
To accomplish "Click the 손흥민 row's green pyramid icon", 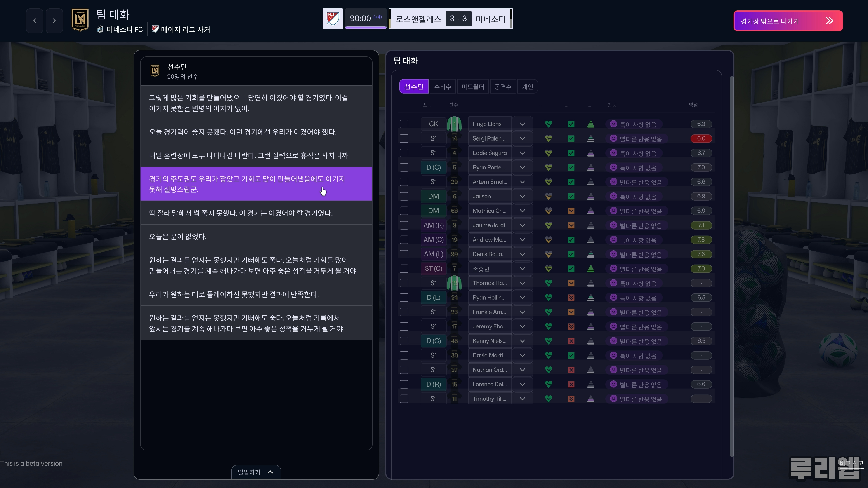I will point(591,269).
